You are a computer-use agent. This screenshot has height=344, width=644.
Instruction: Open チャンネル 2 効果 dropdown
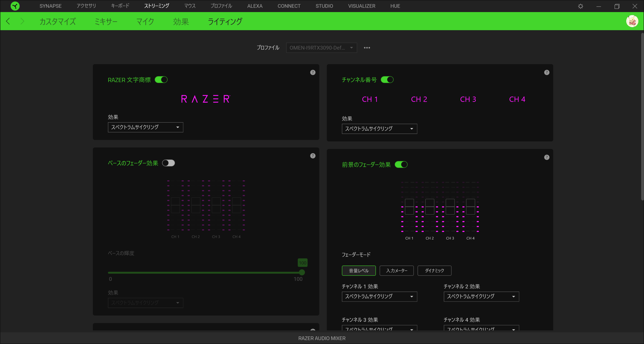[x=481, y=297]
